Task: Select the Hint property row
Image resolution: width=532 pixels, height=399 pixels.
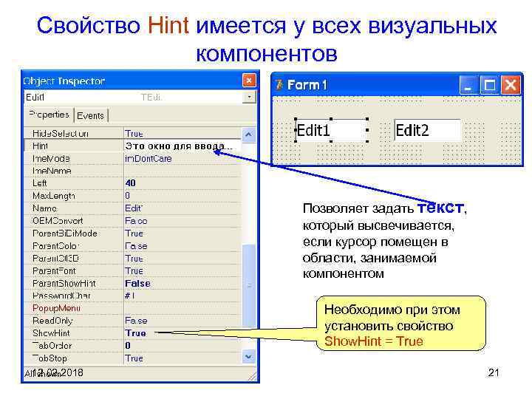Action: coord(133,146)
